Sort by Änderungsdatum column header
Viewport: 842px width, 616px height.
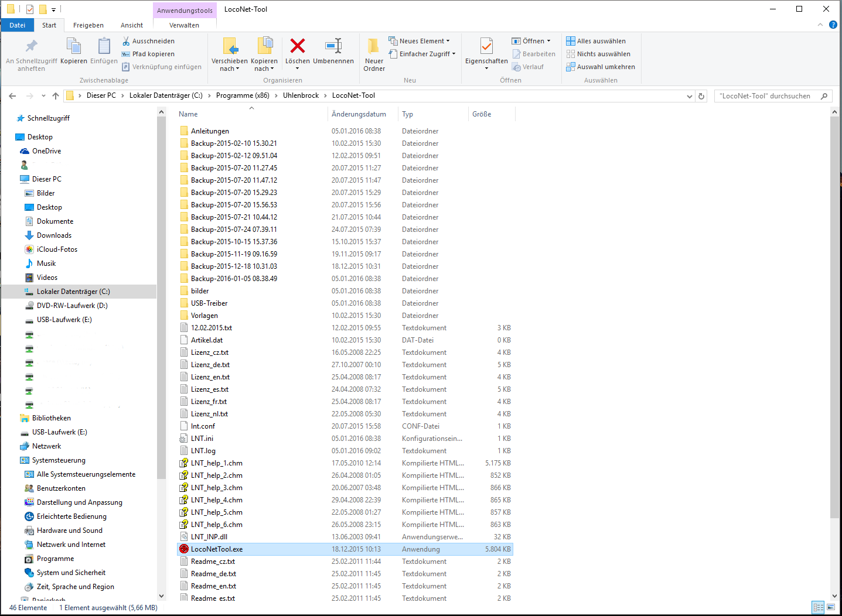pyautogui.click(x=363, y=114)
